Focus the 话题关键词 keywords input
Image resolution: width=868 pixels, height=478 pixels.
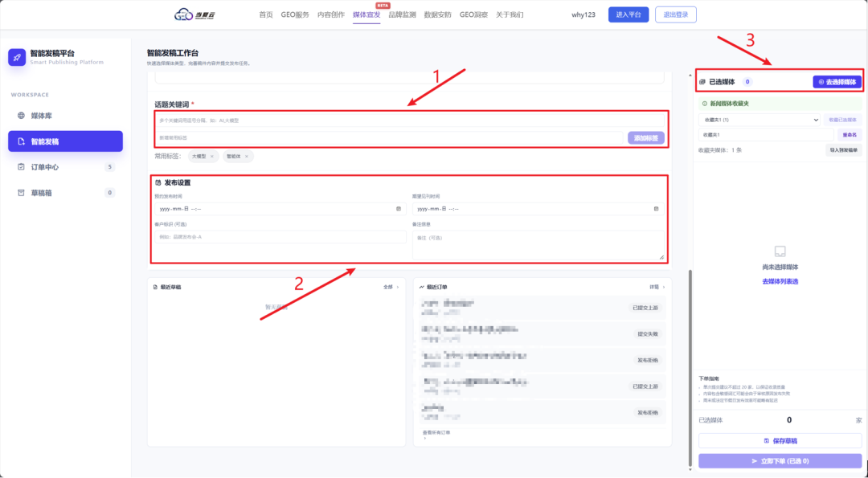tap(410, 120)
